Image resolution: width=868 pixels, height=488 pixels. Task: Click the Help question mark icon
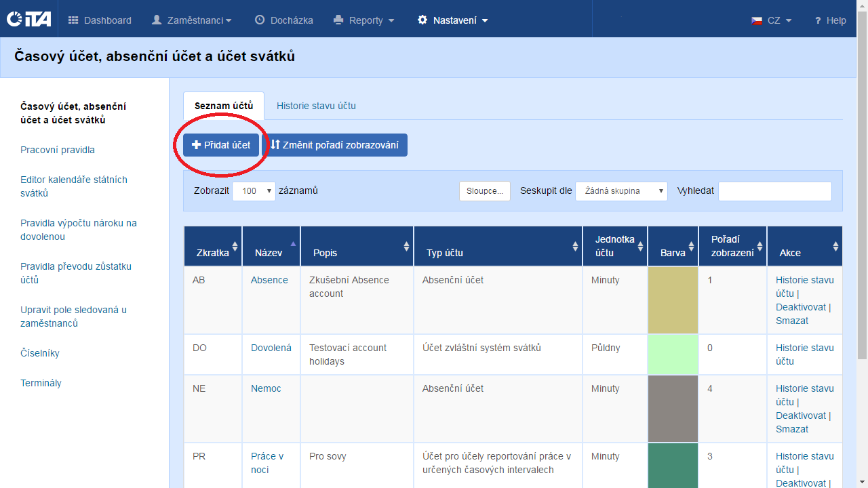click(x=818, y=20)
